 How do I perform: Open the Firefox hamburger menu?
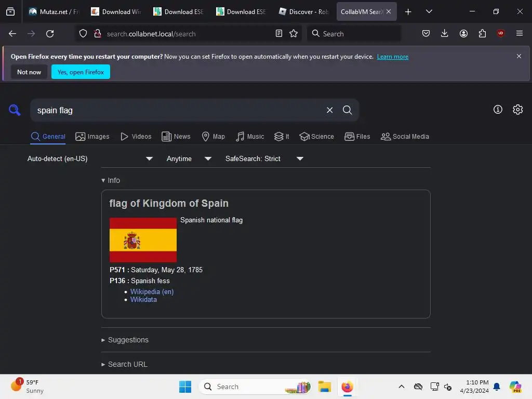point(520,34)
